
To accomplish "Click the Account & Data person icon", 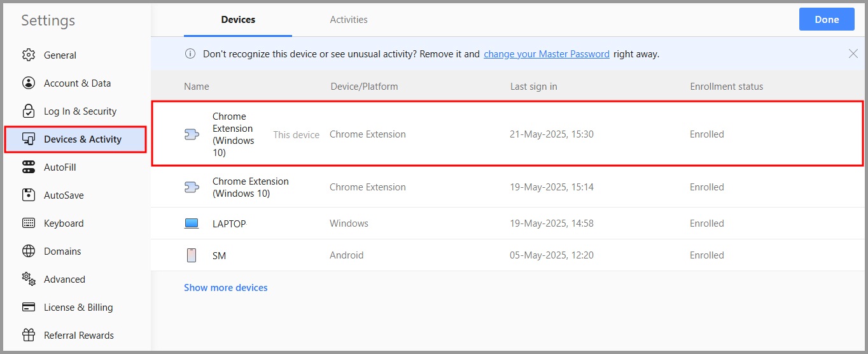I will [x=29, y=83].
